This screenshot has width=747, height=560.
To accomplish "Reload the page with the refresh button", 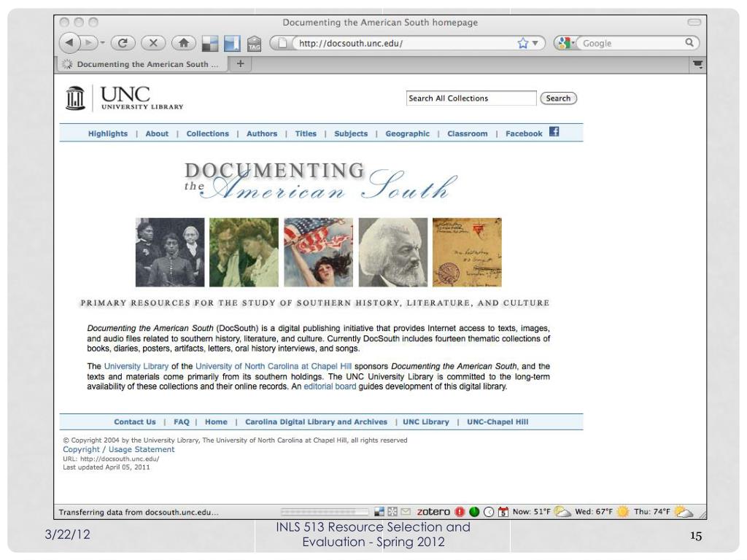I will click(123, 43).
